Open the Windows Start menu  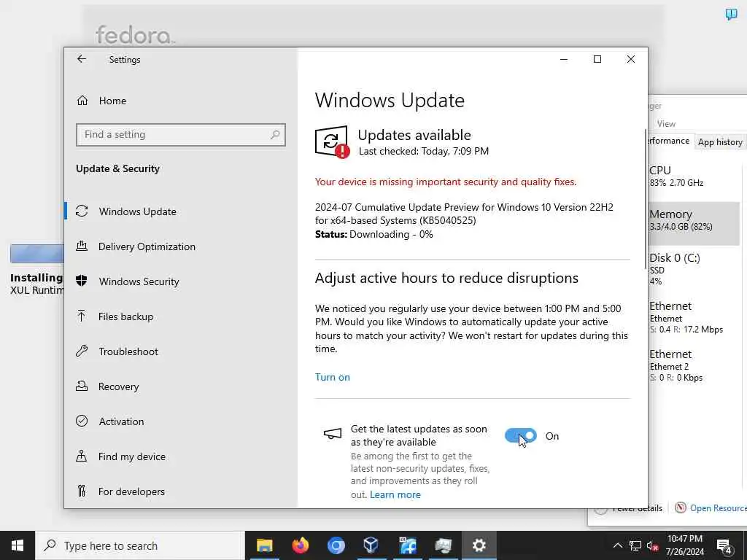(x=18, y=545)
